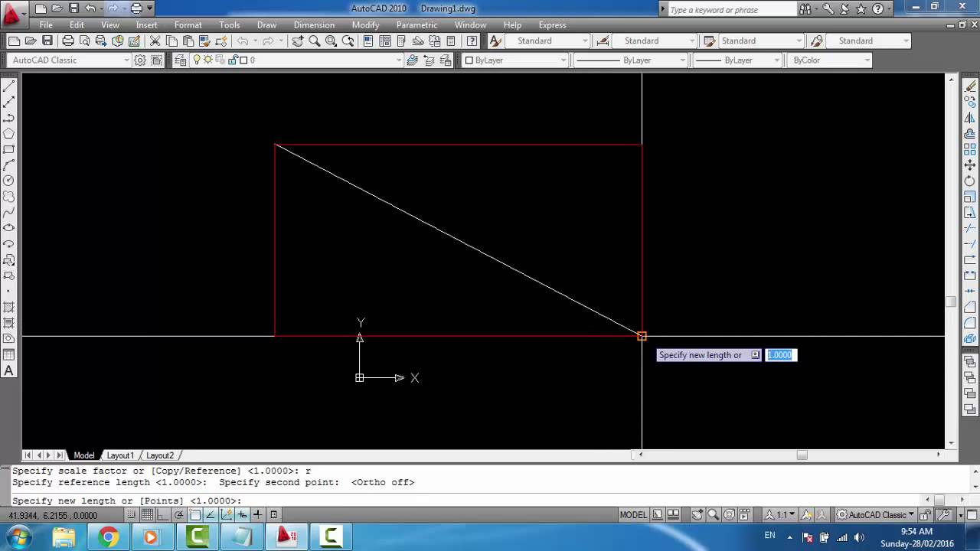This screenshot has height=551, width=980.
Task: Open the Insert menu
Action: point(146,25)
